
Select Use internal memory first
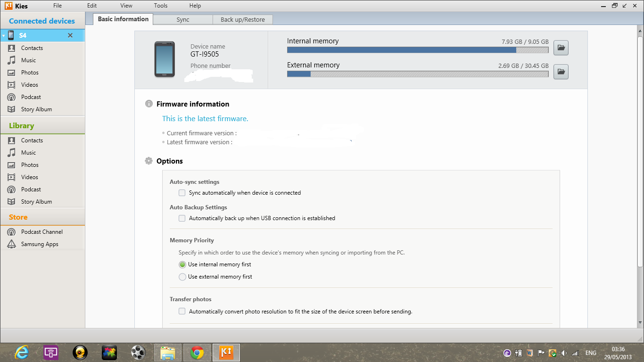pyautogui.click(x=182, y=264)
